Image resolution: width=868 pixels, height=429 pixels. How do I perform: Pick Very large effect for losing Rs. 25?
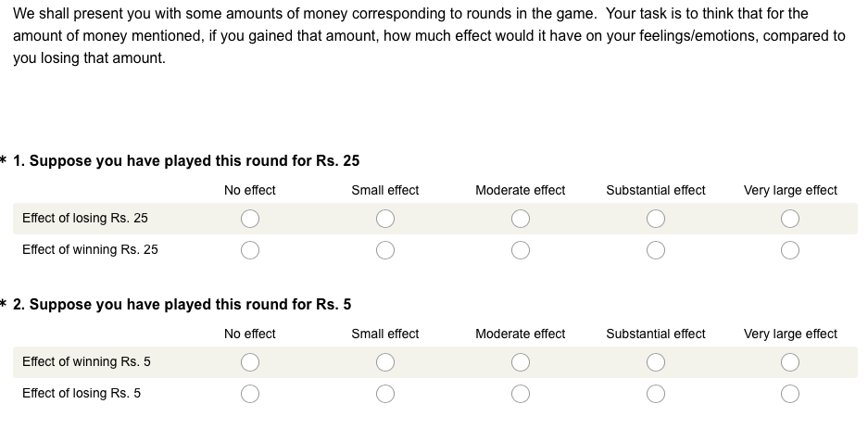pos(790,219)
